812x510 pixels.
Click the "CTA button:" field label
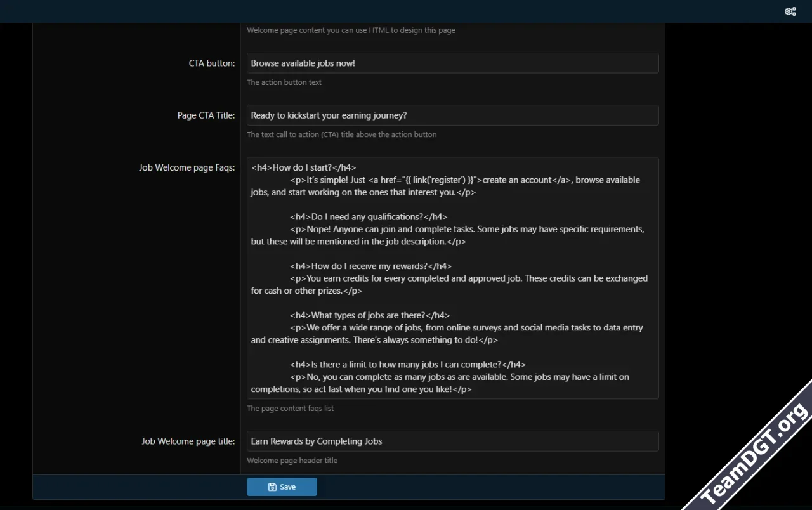click(x=212, y=63)
